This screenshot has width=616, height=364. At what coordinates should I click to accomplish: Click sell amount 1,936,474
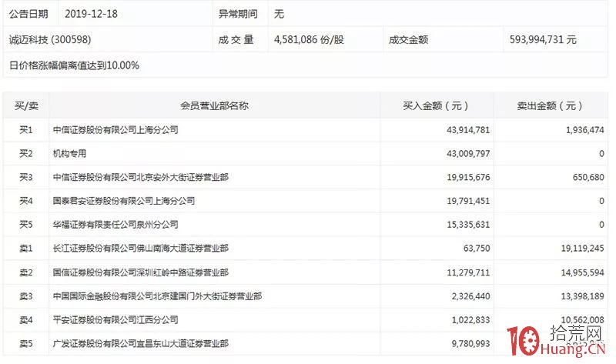tap(585, 130)
